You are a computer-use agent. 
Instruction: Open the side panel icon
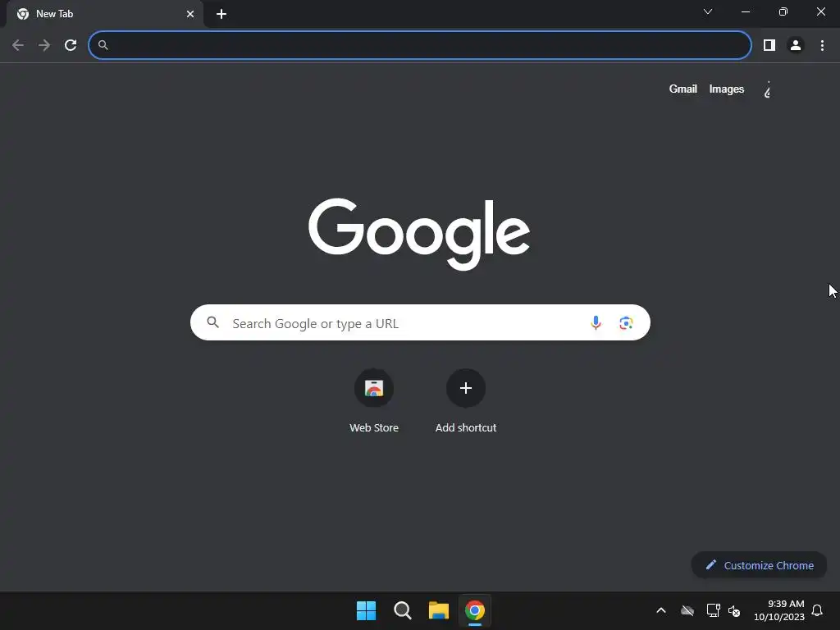coord(769,45)
